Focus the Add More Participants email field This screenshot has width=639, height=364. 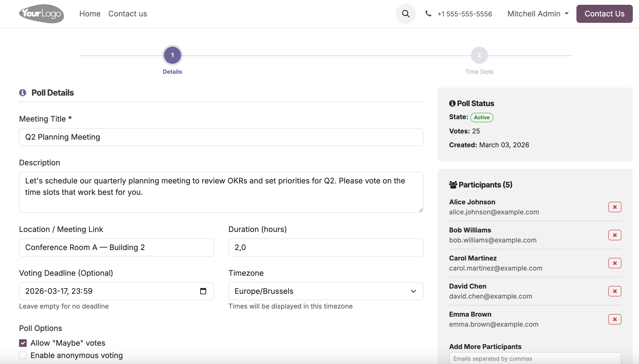pos(535,359)
